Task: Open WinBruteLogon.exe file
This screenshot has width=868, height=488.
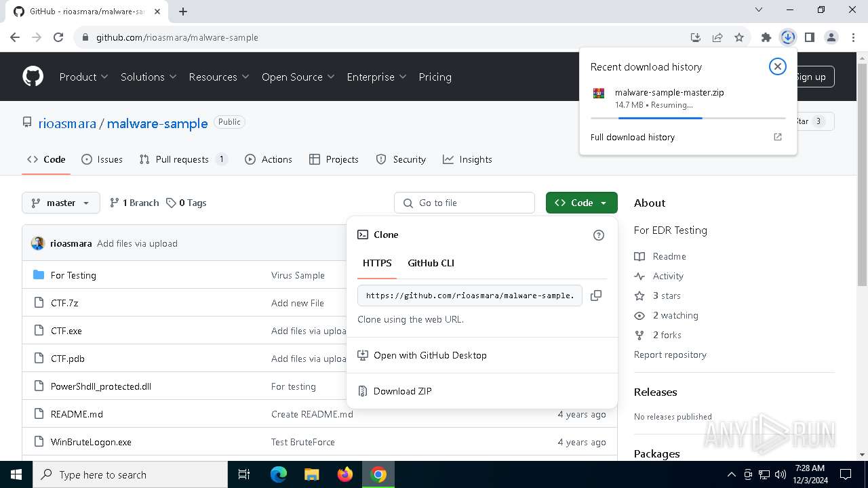Action: 91,442
